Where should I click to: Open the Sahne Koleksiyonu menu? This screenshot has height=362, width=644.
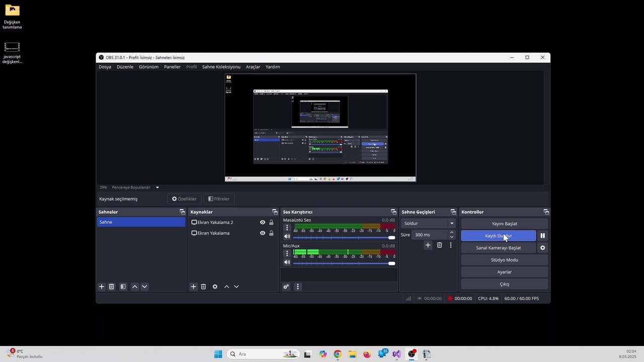221,67
